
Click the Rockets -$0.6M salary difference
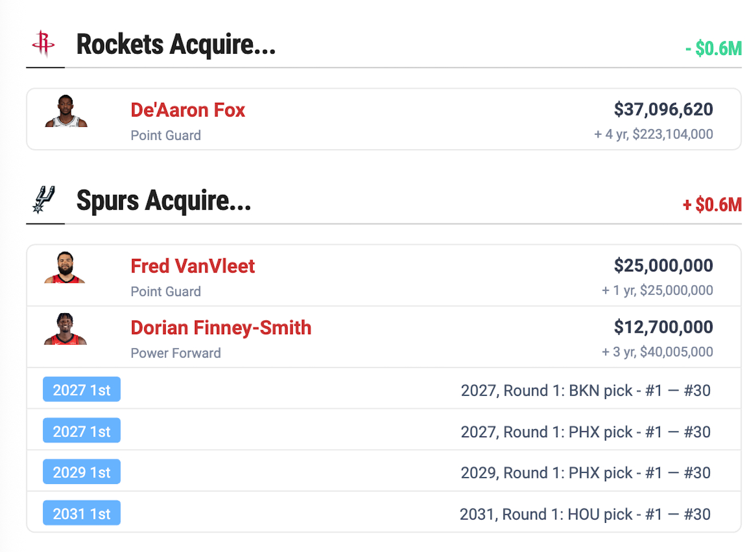pyautogui.click(x=713, y=49)
